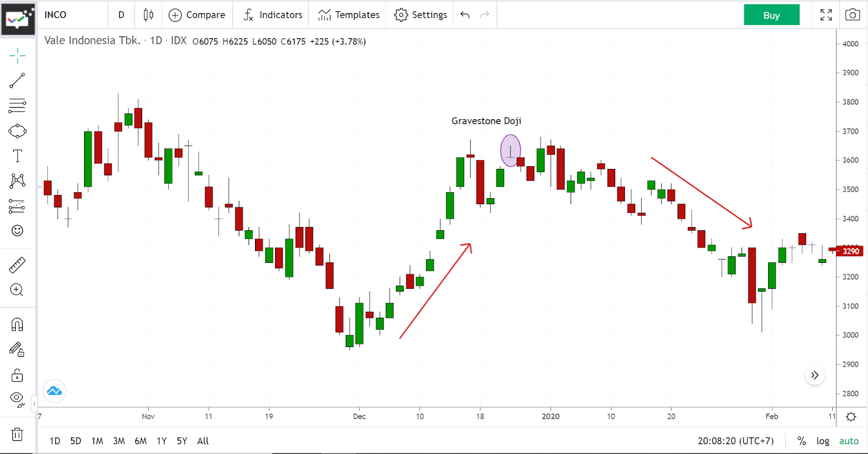Click the app logo icon
Image resolution: width=868 pixels, height=454 pixels.
click(18, 18)
